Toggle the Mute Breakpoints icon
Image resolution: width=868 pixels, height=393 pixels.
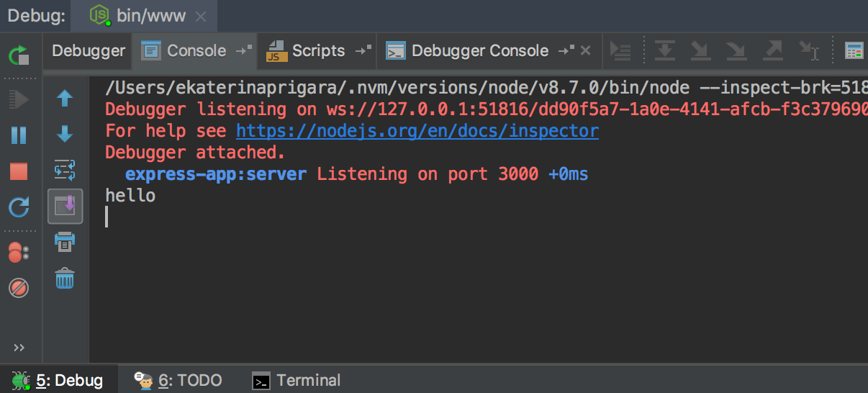[x=19, y=289]
